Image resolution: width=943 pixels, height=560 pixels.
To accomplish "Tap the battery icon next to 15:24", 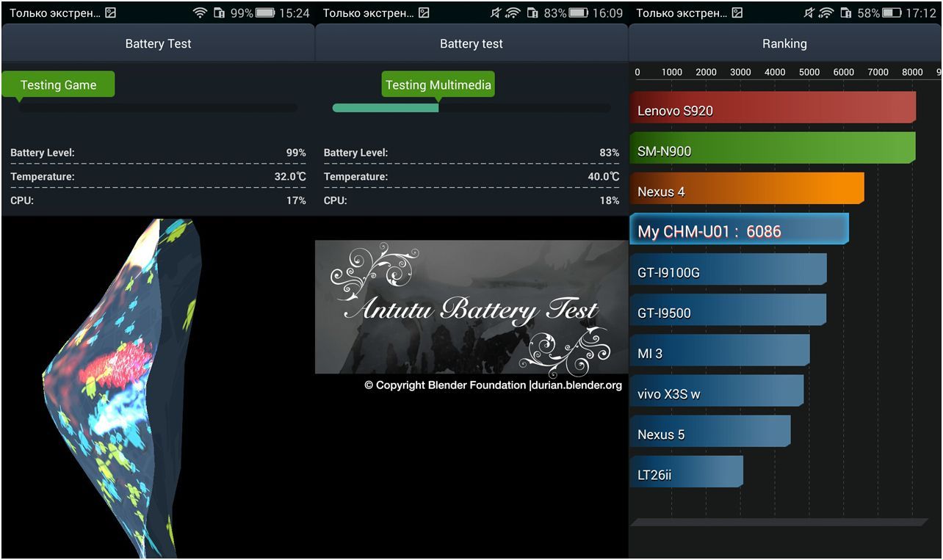I will (x=266, y=13).
